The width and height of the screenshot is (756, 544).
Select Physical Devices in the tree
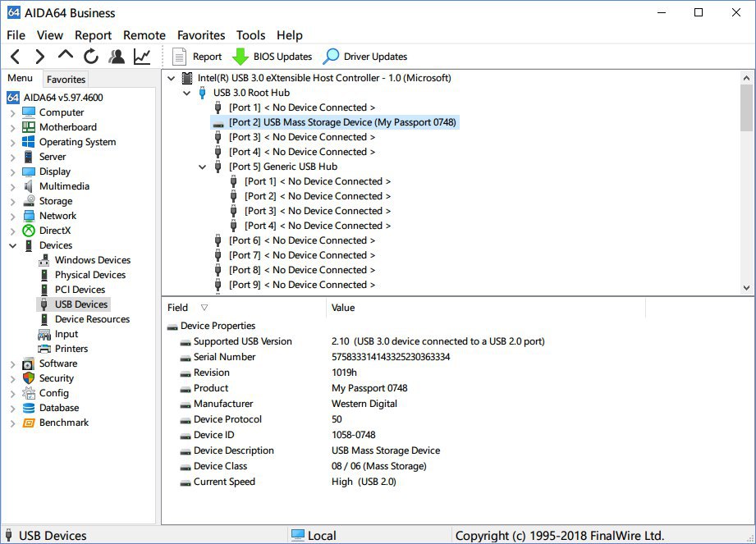coord(90,275)
